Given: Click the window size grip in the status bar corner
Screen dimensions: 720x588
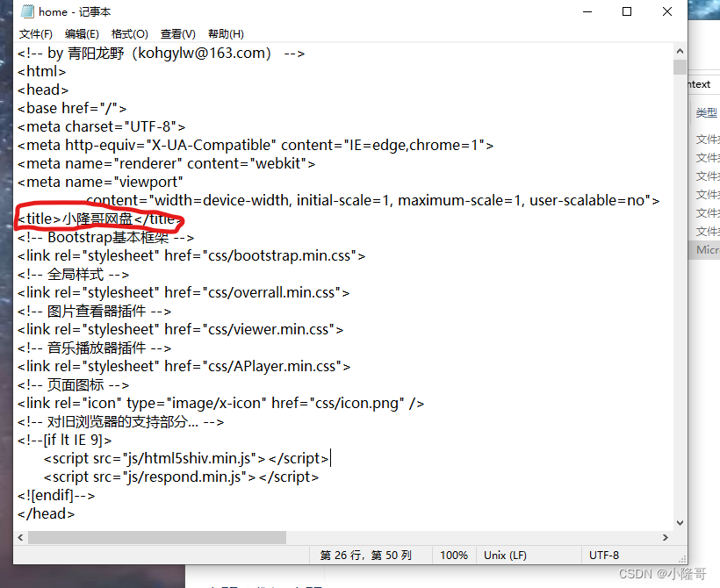Looking at the screenshot, I should tap(683, 559).
